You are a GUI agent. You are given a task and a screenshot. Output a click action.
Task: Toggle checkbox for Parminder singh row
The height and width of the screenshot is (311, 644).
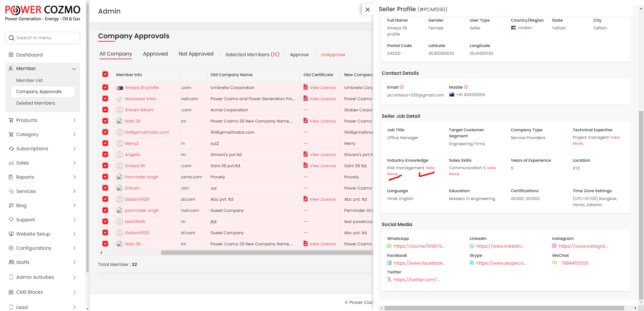click(x=105, y=177)
